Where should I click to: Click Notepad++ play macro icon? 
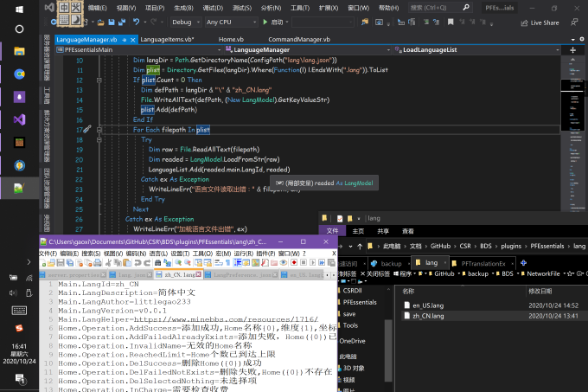click(312, 262)
